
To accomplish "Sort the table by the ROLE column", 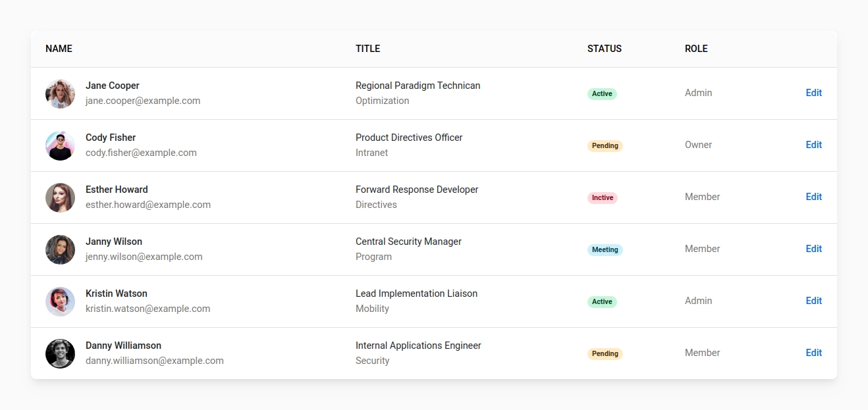I will coord(696,48).
